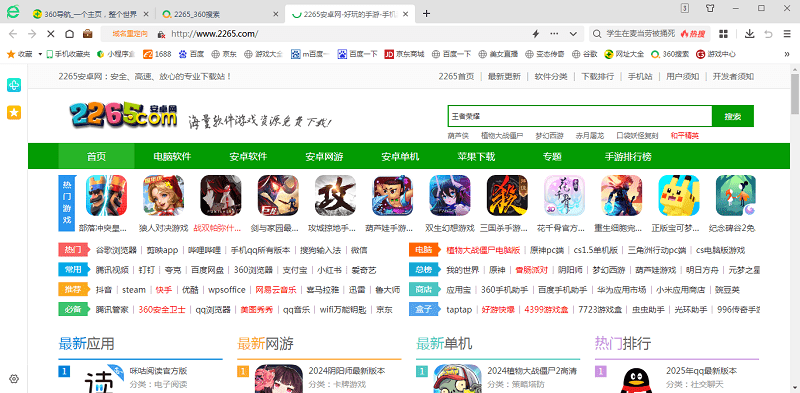Click the 2265.com site logo
Screen dimensions: 800x393
(123, 114)
